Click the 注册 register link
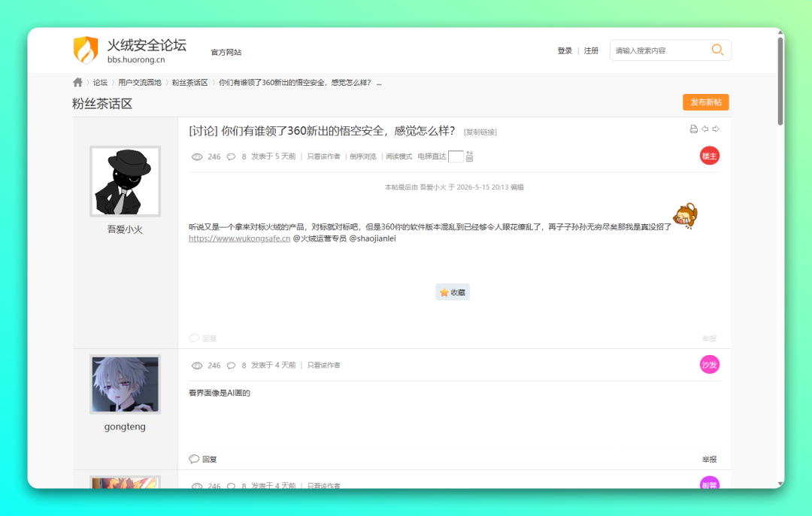Viewport: 812px width, 516px height. pyautogui.click(x=591, y=50)
